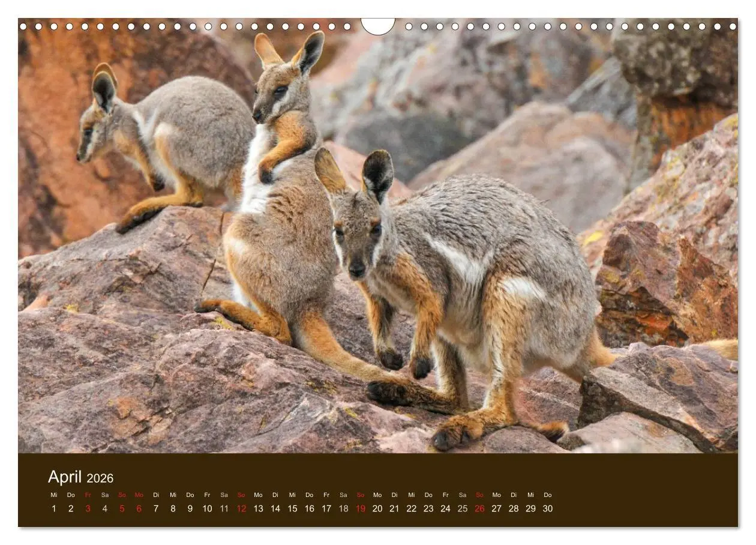This screenshot has width=756, height=545.
Task: Select the first Mi weekday label
Action: tap(53, 495)
